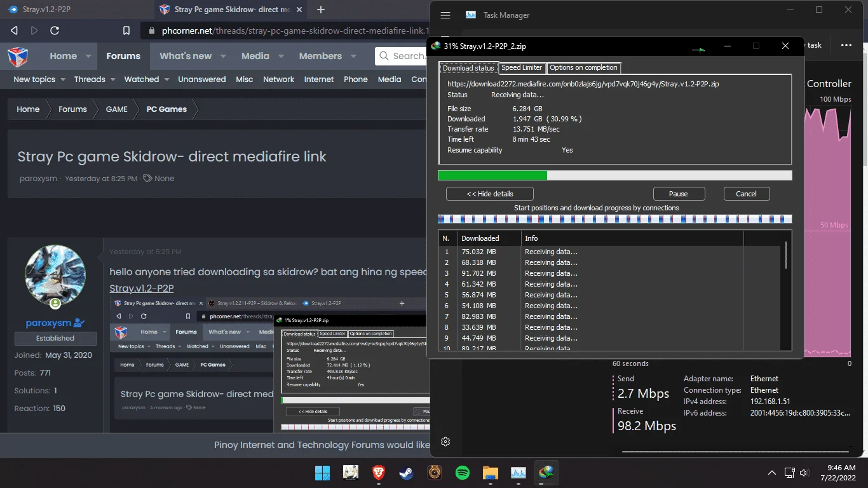Click the 98.2 Mbps Receive value
The image size is (868, 488).
[x=647, y=426]
